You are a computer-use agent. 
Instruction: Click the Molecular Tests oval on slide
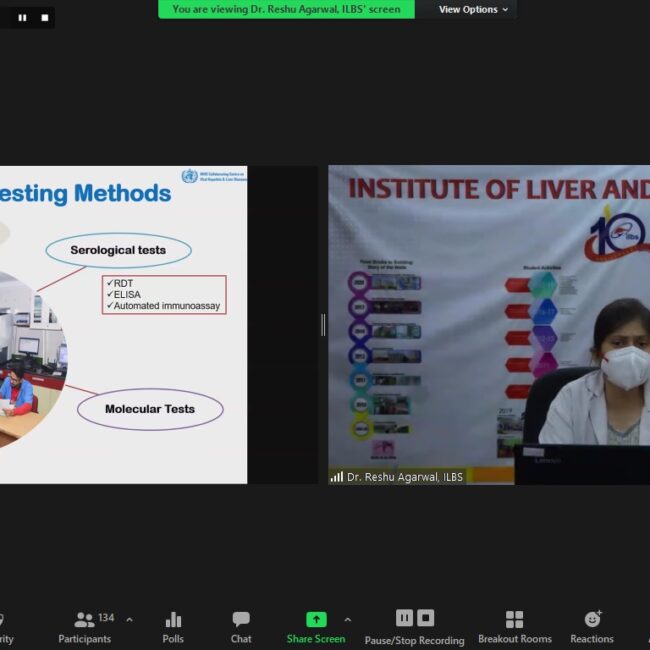[x=150, y=409]
